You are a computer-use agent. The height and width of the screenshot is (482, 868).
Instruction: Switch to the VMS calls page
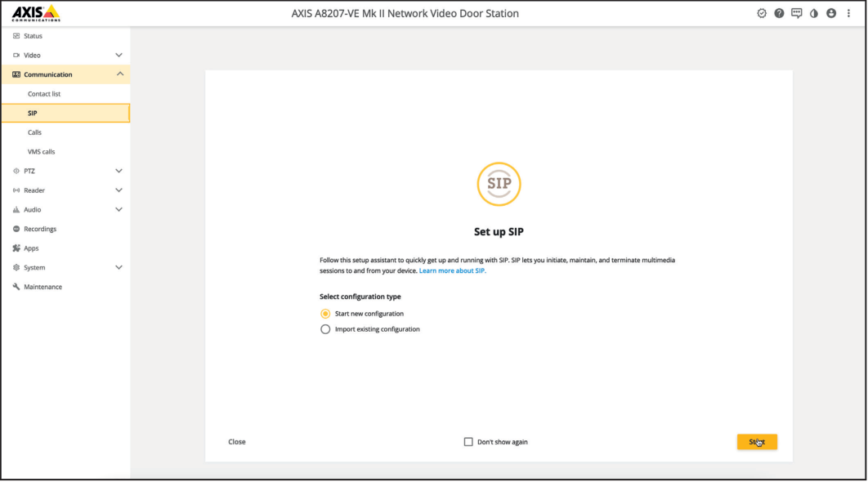click(x=41, y=151)
